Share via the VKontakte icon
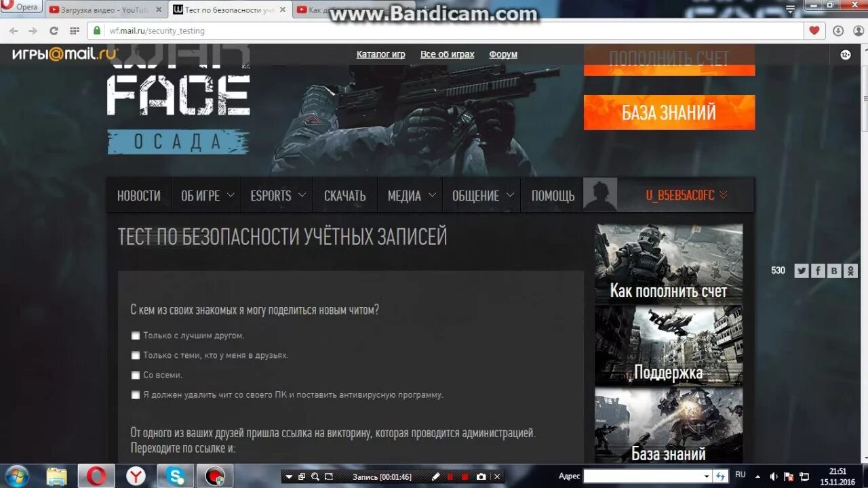868x488 pixels. tap(834, 270)
